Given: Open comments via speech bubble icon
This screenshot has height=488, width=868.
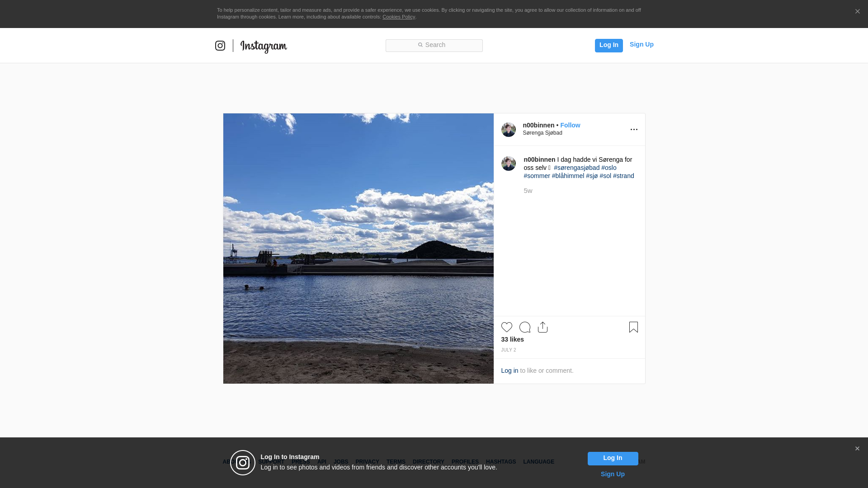Looking at the screenshot, I should [x=525, y=327].
